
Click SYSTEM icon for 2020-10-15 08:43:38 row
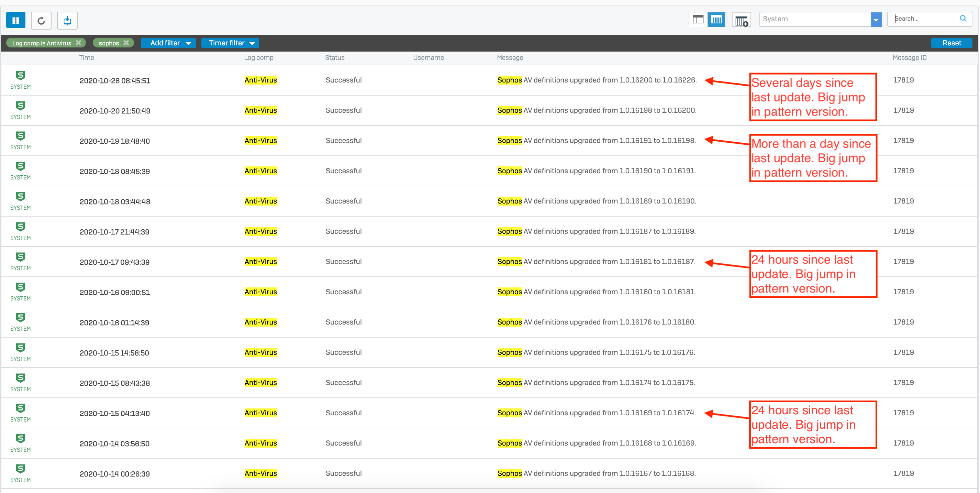[21, 383]
